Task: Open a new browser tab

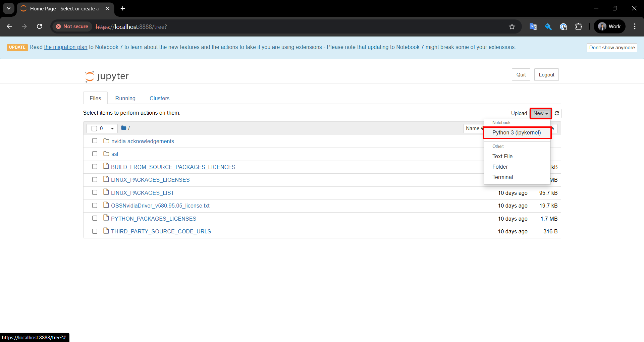Action: pyautogui.click(x=123, y=8)
